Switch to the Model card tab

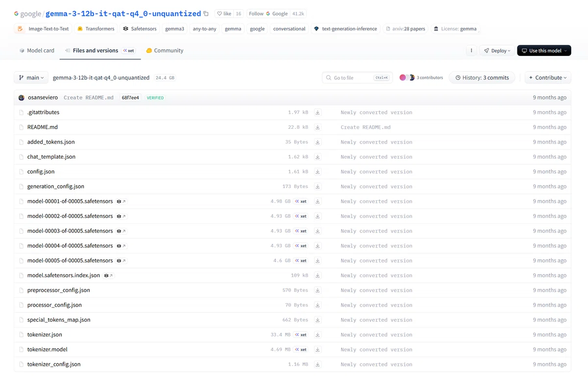pyautogui.click(x=37, y=50)
